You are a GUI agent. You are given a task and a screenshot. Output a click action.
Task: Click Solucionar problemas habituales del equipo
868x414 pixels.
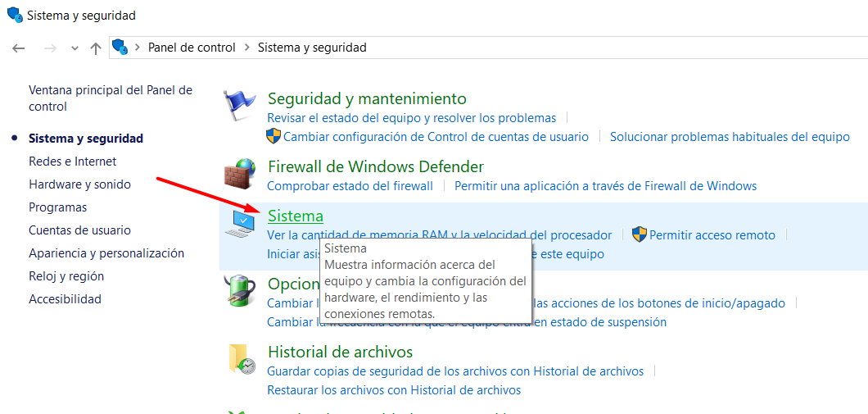[730, 136]
